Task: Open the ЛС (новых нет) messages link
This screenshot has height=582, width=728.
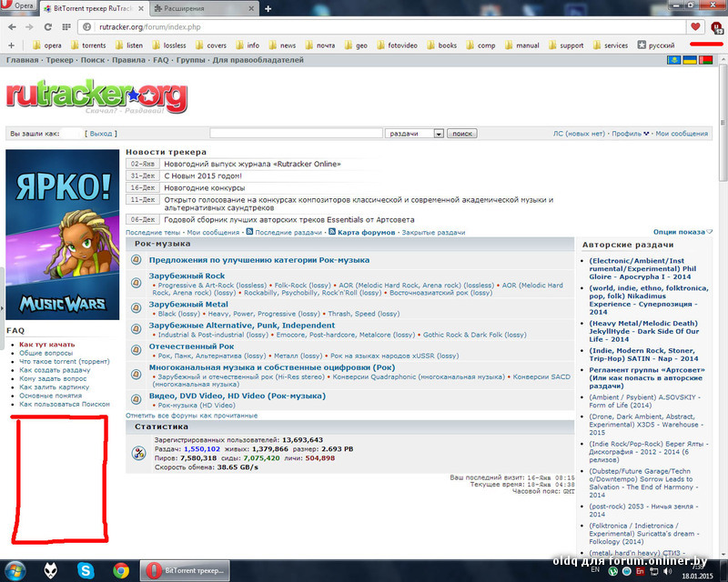Action: (x=579, y=134)
